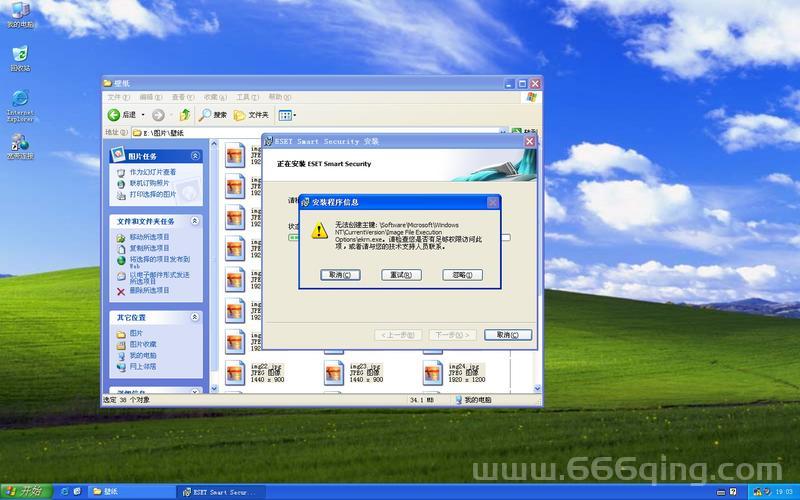Click 作为幻灯片查看 slideshow link
Screen dimensions: 800x500
tap(153, 172)
